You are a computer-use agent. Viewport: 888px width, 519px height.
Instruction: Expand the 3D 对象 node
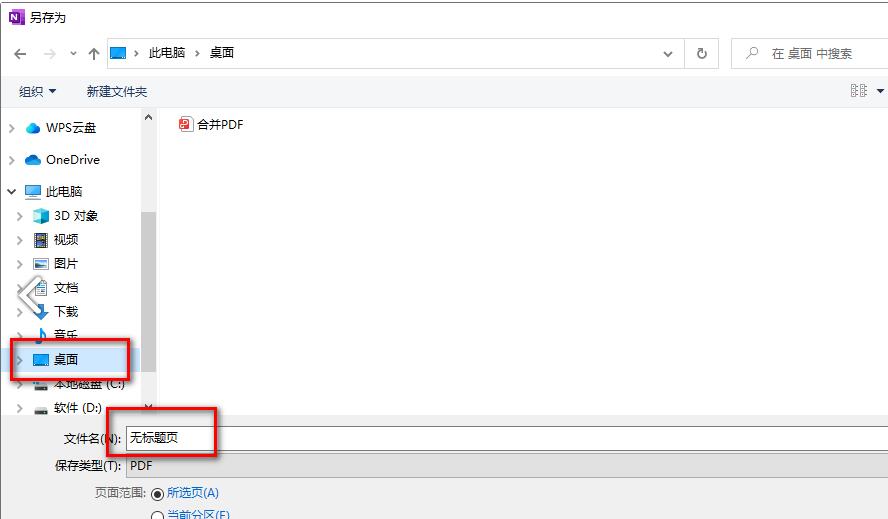[20, 216]
